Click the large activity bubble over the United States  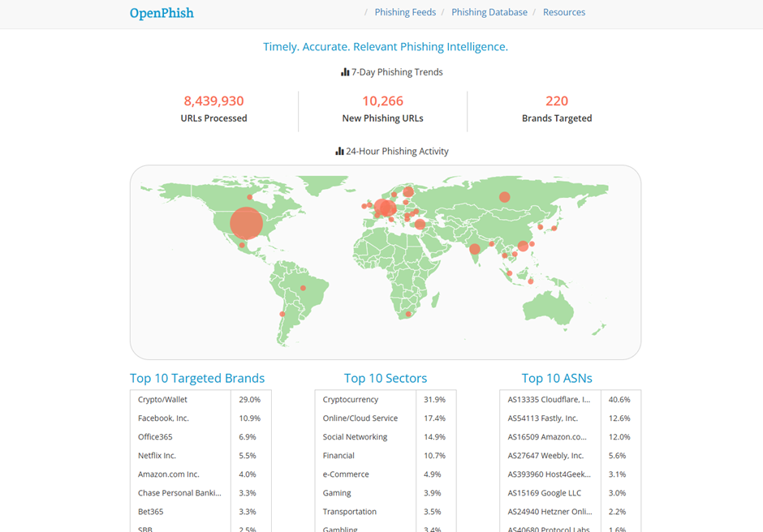pyautogui.click(x=246, y=223)
